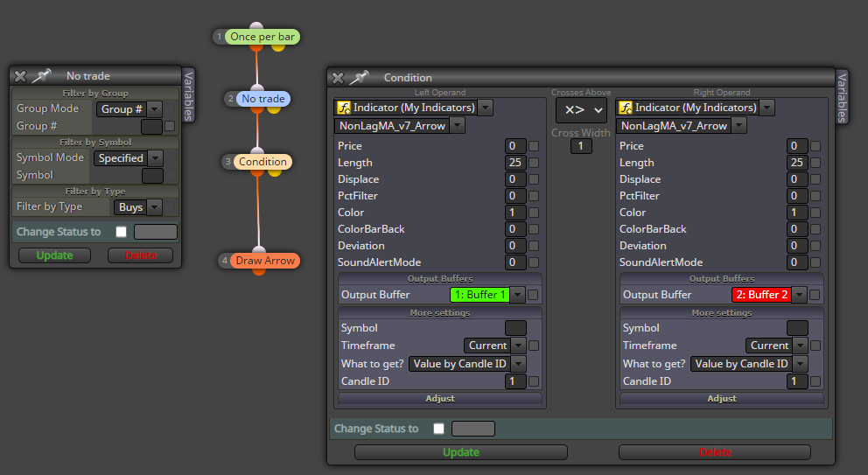Image resolution: width=868 pixels, height=475 pixels.
Task: Select the No trade node
Action: tap(263, 99)
